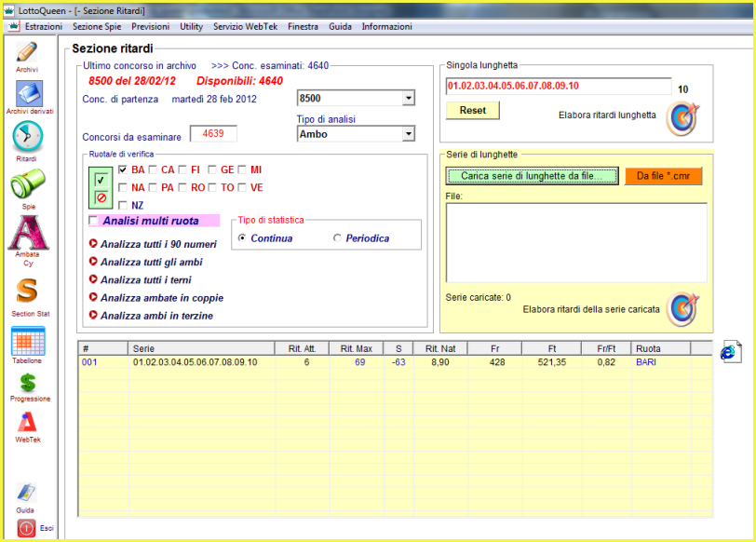
Task: Open the Spie flashlight icon
Action: 28,183
